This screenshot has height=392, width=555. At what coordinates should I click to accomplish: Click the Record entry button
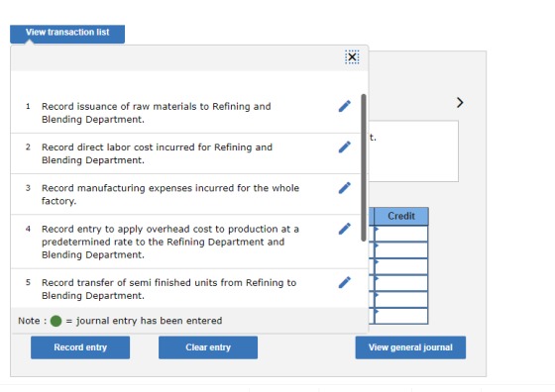pyautogui.click(x=80, y=347)
